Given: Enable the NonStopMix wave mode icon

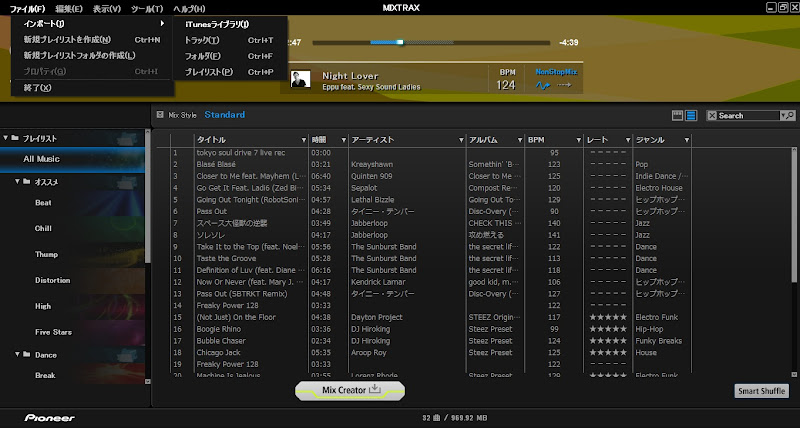Looking at the screenshot, I should click(543, 86).
